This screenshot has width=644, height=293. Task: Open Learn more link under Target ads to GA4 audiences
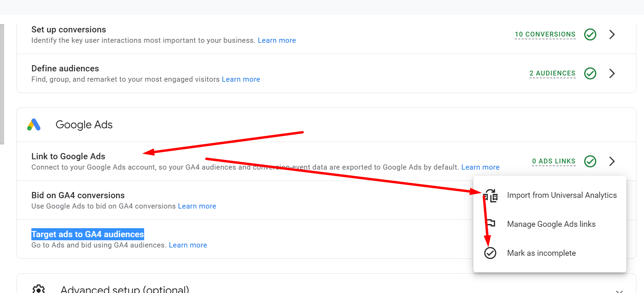[x=188, y=245]
